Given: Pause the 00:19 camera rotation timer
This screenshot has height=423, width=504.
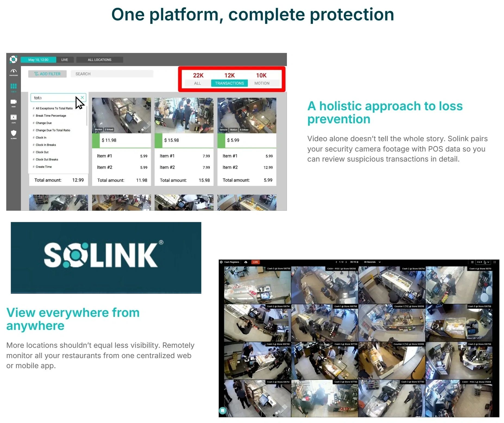Looking at the screenshot, I should pyautogui.click(x=358, y=262).
